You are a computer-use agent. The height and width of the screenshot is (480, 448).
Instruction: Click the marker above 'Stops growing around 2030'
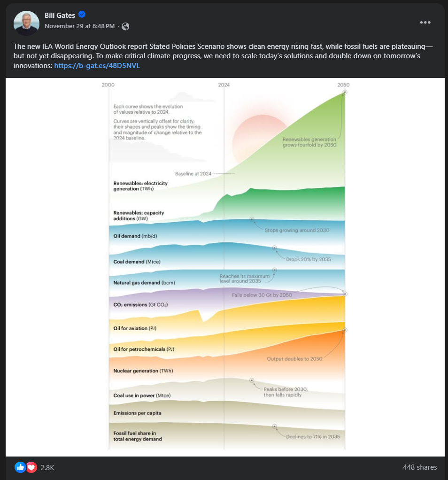[x=252, y=219]
